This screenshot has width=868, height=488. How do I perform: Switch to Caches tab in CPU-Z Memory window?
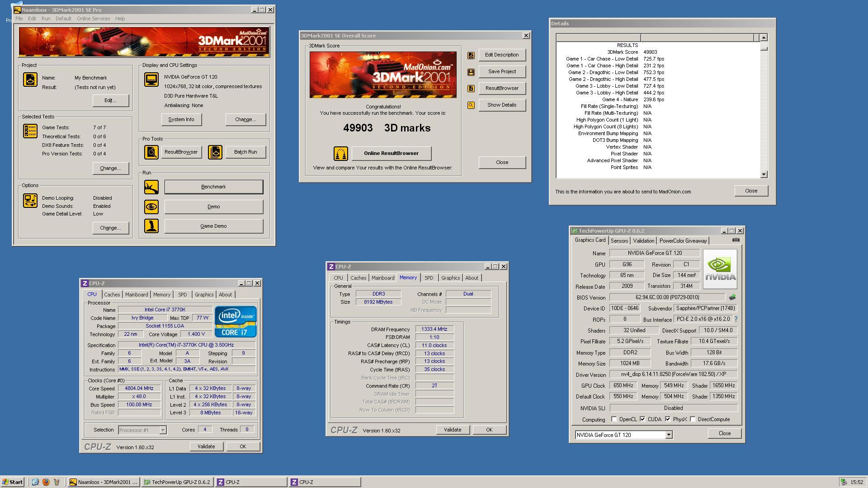(358, 278)
